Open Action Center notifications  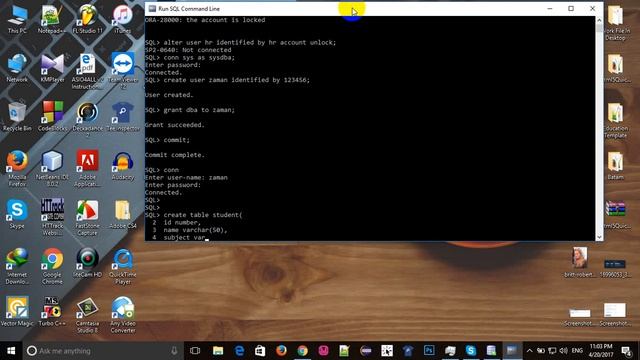(627, 351)
